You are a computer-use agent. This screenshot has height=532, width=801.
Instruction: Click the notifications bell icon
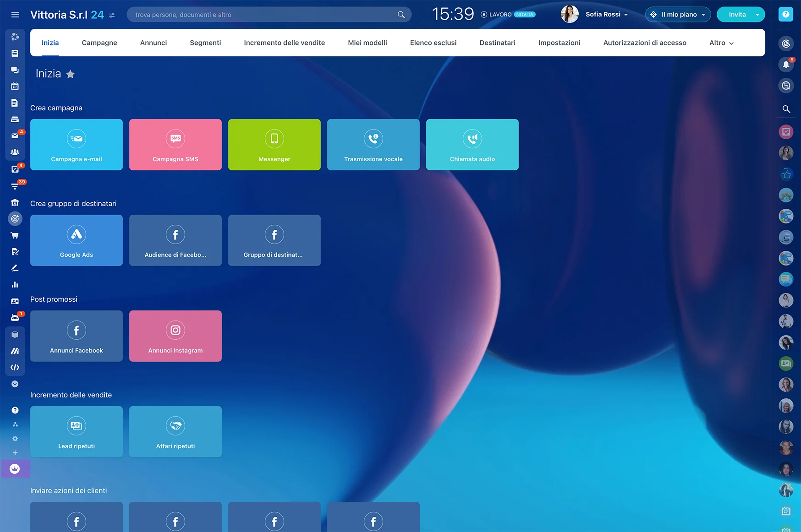[786, 65]
